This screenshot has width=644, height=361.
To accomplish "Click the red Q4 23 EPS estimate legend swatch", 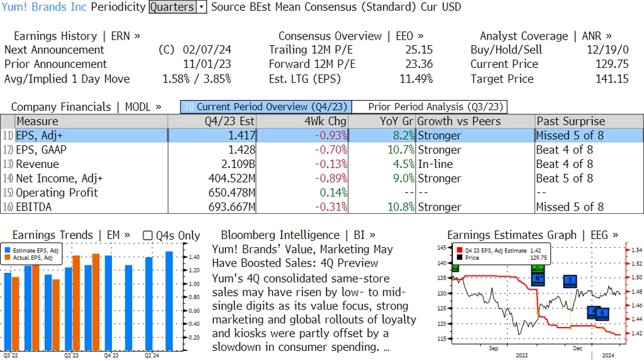I will (x=459, y=250).
